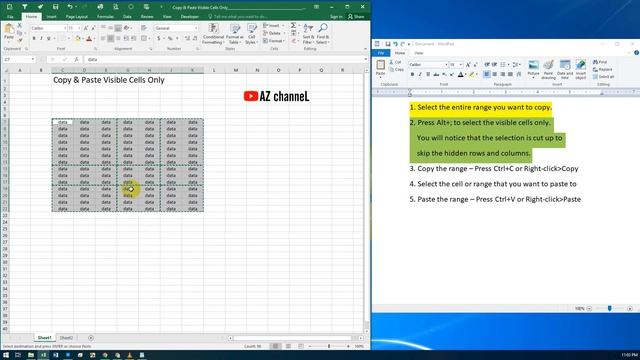Apply Bold in Excel's Font group
This screenshot has width=640, height=360.
[34, 38]
